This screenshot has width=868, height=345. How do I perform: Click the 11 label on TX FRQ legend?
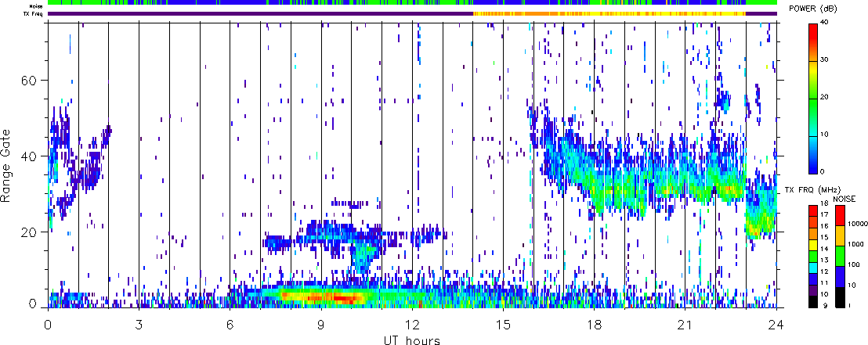(824, 283)
